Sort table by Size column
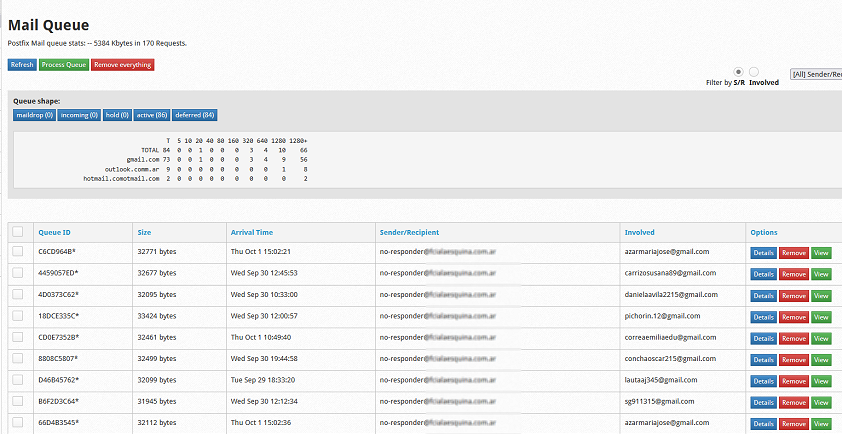The height and width of the screenshot is (434, 842). [x=144, y=233]
